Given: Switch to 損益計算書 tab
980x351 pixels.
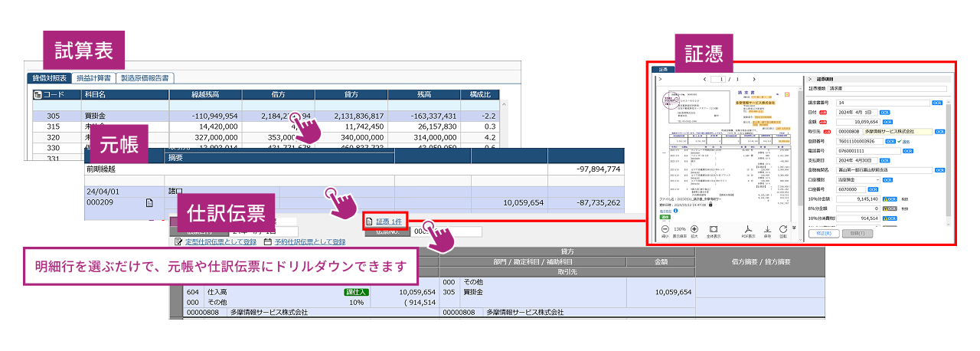Looking at the screenshot, I should pyautogui.click(x=95, y=78).
